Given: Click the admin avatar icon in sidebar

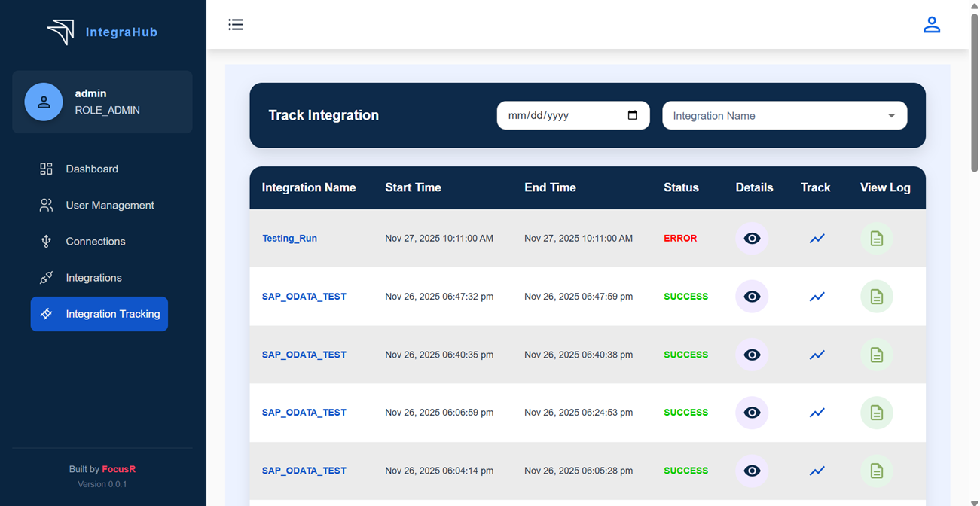Looking at the screenshot, I should (x=43, y=102).
